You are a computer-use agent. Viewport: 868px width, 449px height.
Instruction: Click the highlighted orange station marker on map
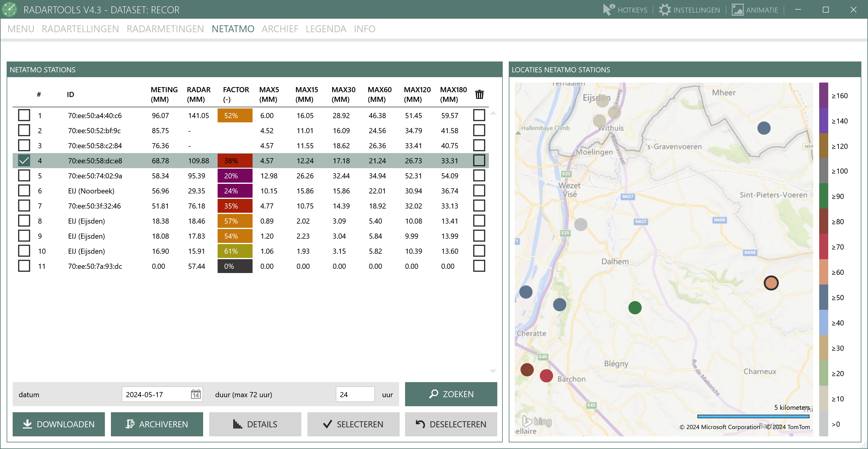771,283
